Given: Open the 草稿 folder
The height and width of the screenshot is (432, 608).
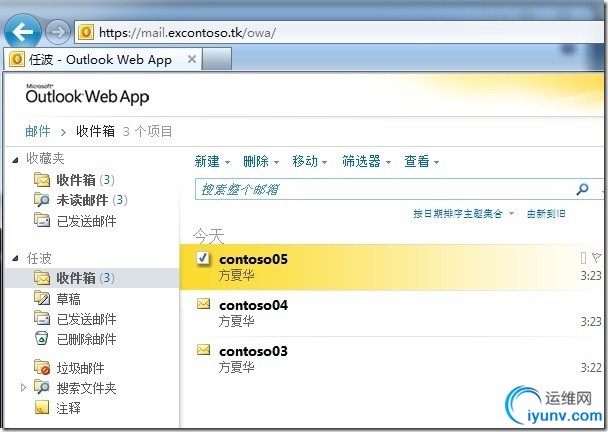Looking at the screenshot, I should pyautogui.click(x=69, y=299).
